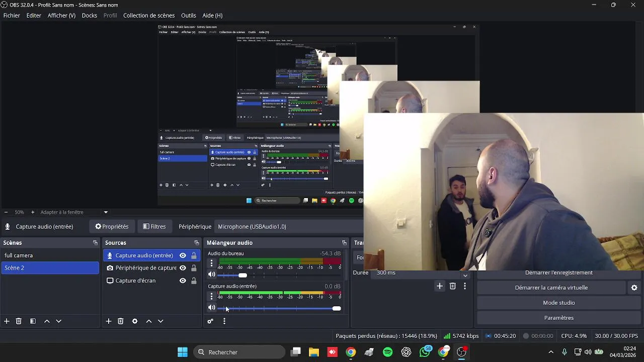Mute the Capture audio (entrée) mixer channel
Image resolution: width=644 pixels, height=362 pixels.
[x=212, y=308]
